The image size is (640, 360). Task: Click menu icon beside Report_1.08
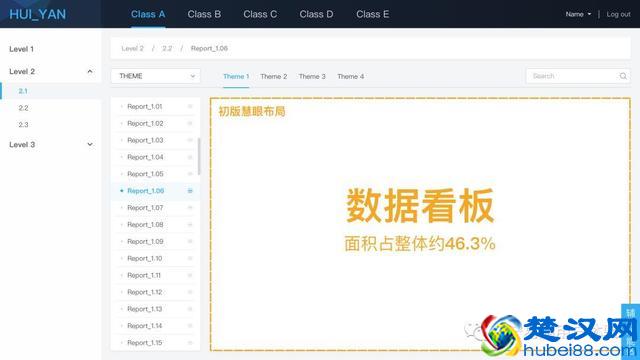click(190, 224)
